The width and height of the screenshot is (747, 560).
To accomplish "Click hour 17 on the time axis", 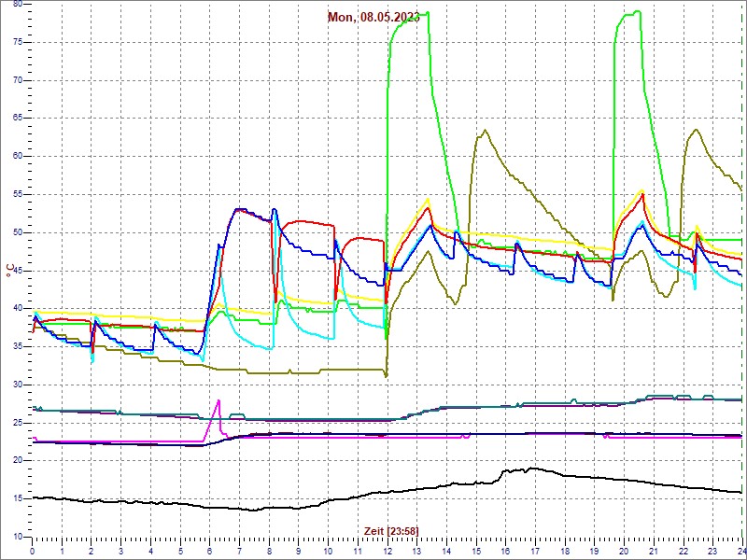I will tap(535, 551).
